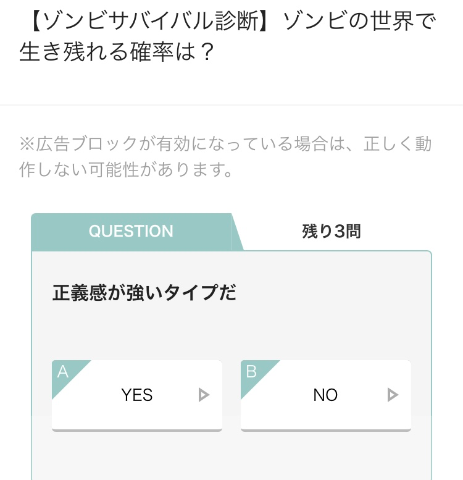This screenshot has width=463, height=480.
Task: Click the question text 正義感が強いタイプだ
Action: [144, 293]
